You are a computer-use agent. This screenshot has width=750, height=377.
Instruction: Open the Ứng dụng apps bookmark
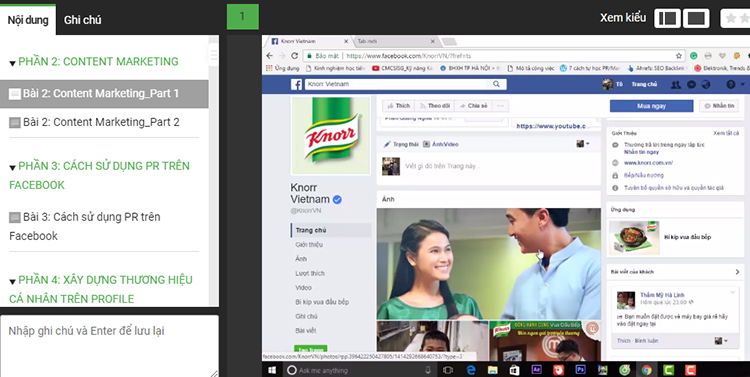(283, 68)
